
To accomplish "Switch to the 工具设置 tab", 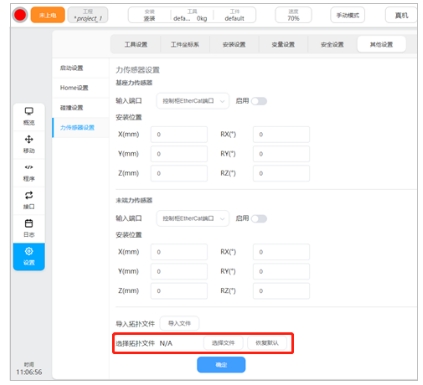I will pyautogui.click(x=136, y=44).
